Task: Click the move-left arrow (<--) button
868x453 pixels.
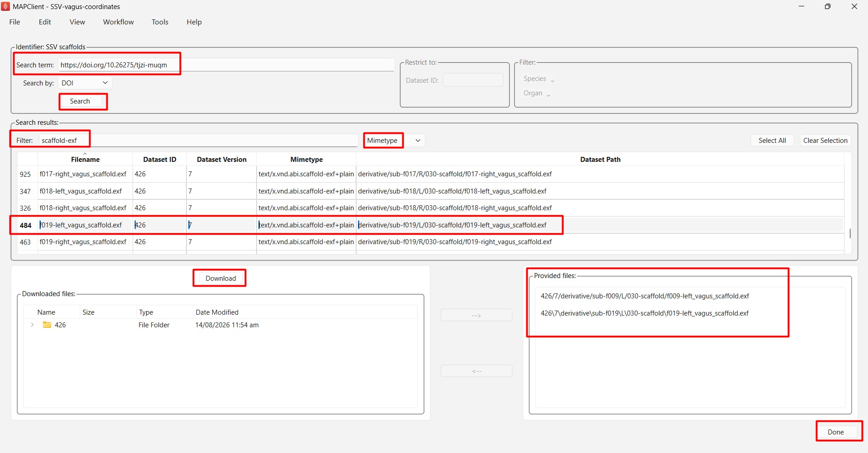Action: (477, 371)
